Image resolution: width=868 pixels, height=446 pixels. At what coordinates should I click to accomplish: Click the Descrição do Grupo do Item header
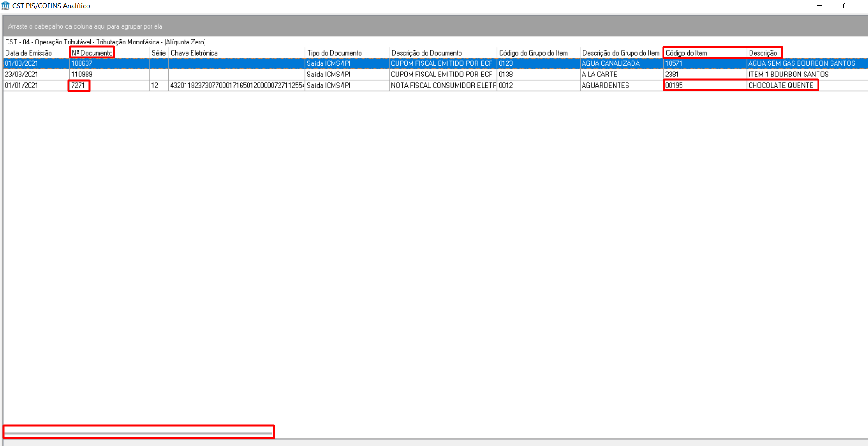622,53
